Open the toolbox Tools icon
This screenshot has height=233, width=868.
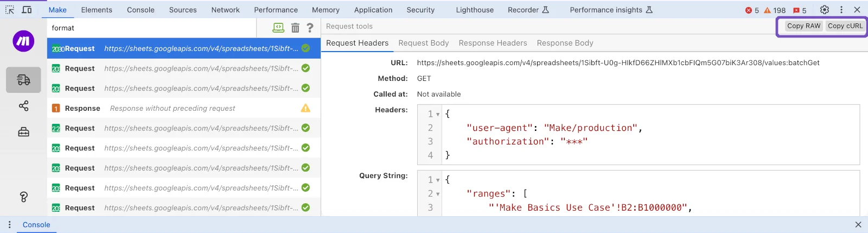23,132
